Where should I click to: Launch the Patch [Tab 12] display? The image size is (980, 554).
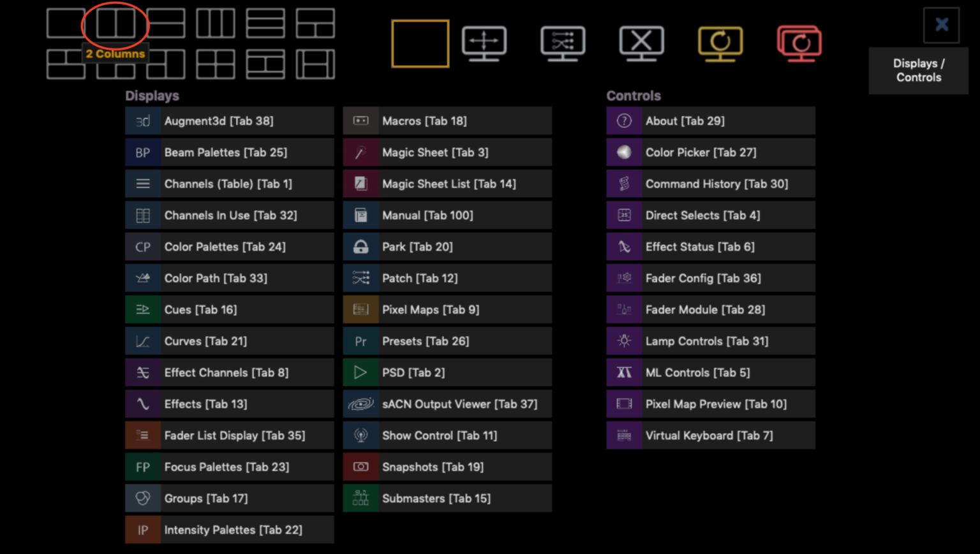(x=447, y=279)
